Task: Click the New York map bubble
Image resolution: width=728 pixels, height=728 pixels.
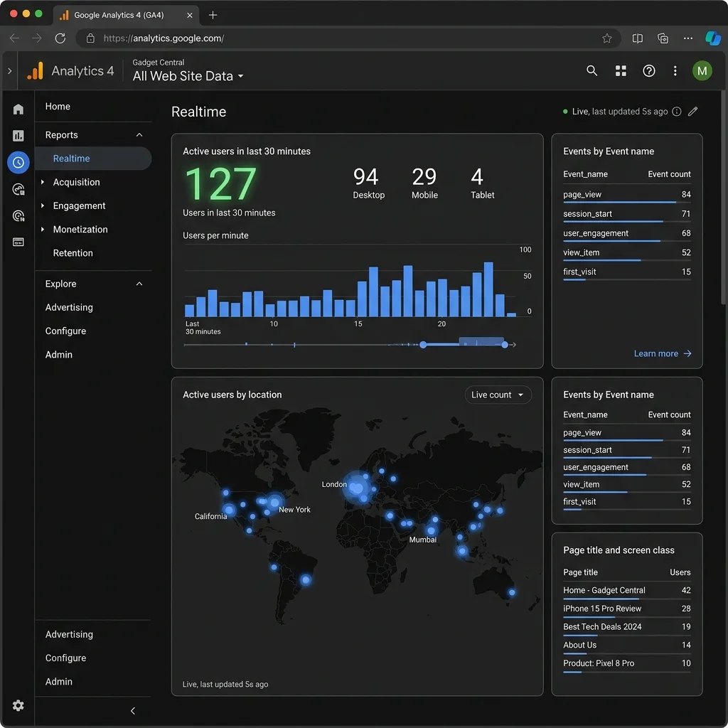Action: [275, 502]
